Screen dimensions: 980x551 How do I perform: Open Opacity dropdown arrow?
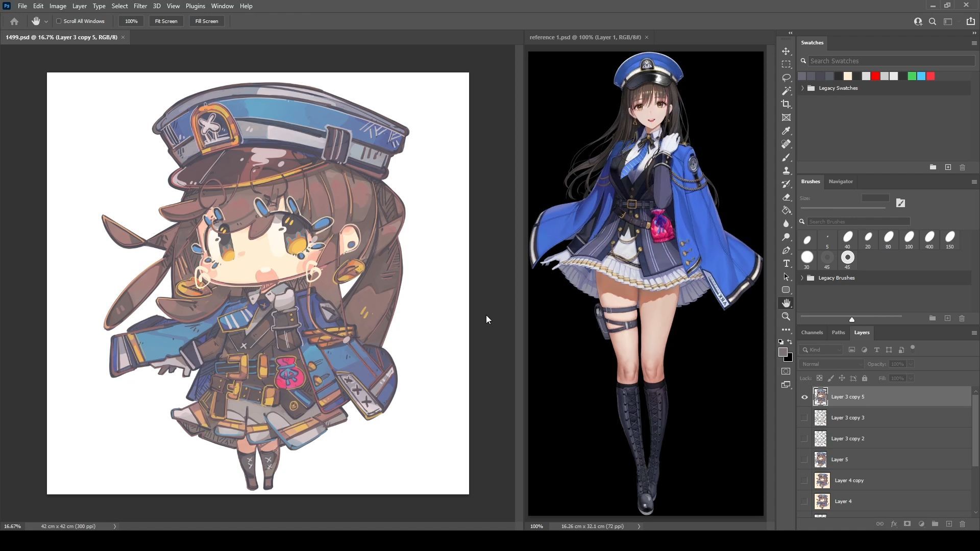pos(911,364)
